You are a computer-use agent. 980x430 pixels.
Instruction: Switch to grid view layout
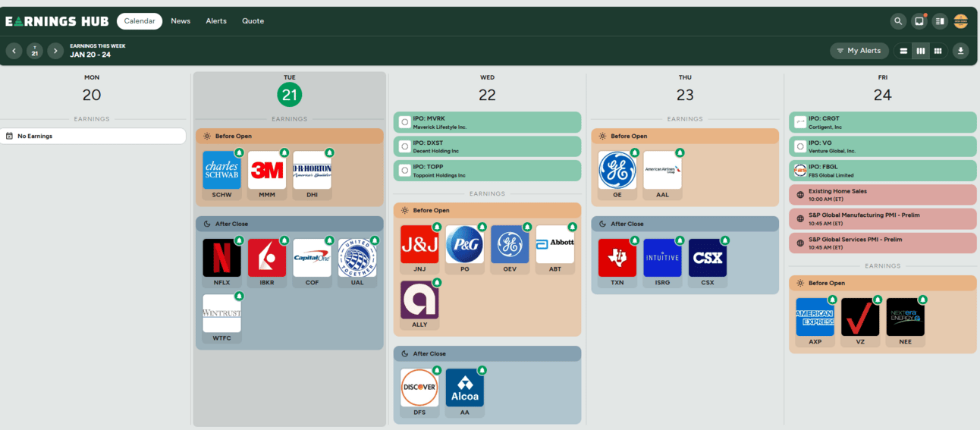click(x=938, y=51)
